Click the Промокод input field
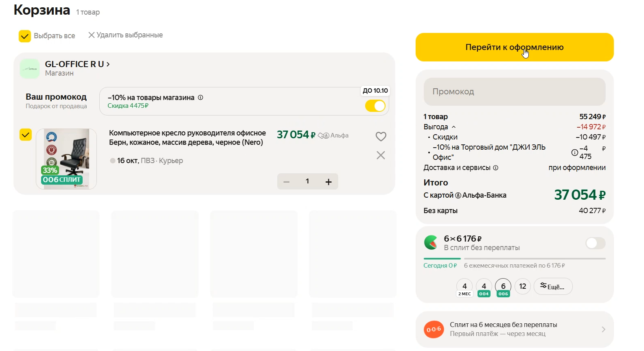The height and width of the screenshot is (351, 644). pyautogui.click(x=514, y=92)
